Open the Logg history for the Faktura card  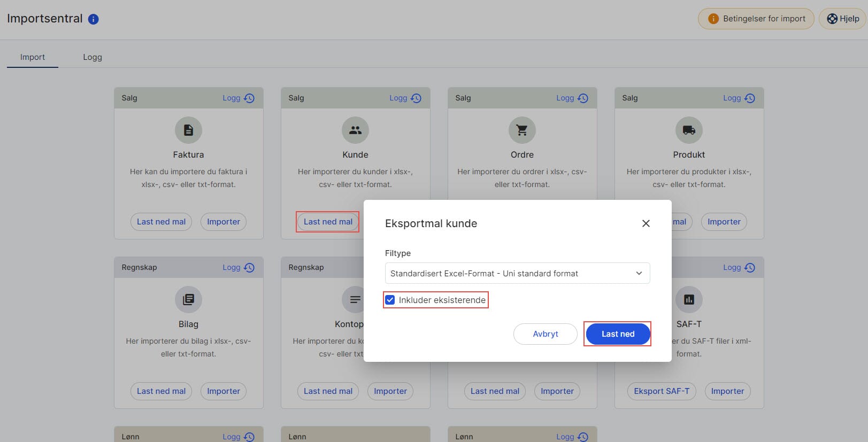pos(238,98)
